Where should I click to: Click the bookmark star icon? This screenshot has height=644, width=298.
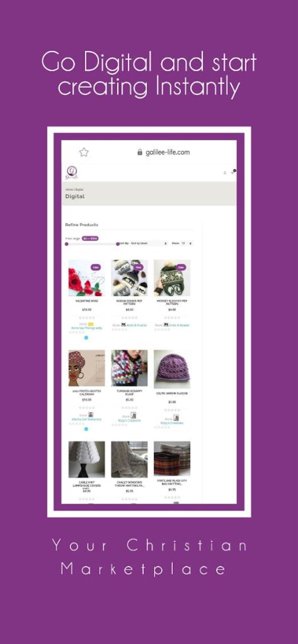pyautogui.click(x=84, y=152)
